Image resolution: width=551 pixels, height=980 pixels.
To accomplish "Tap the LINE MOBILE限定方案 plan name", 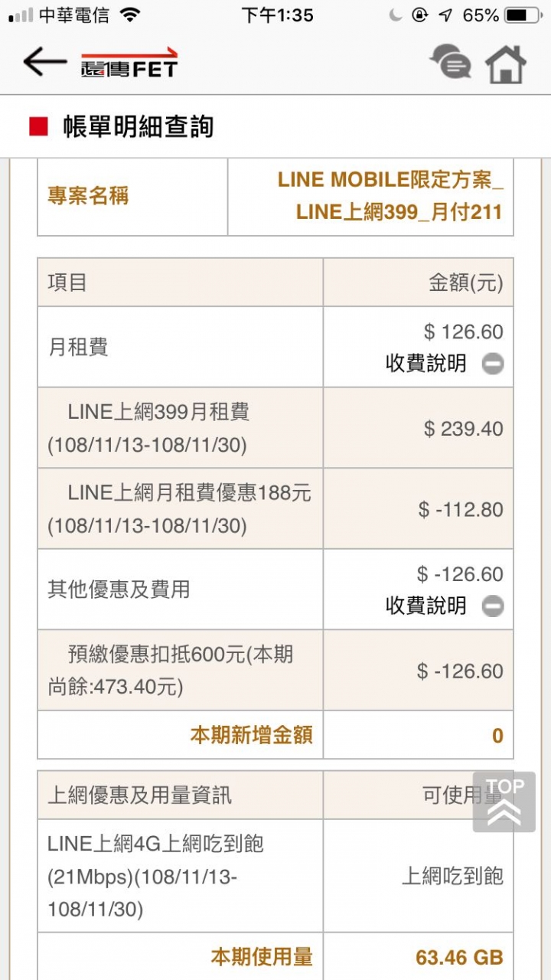I will 390,196.
